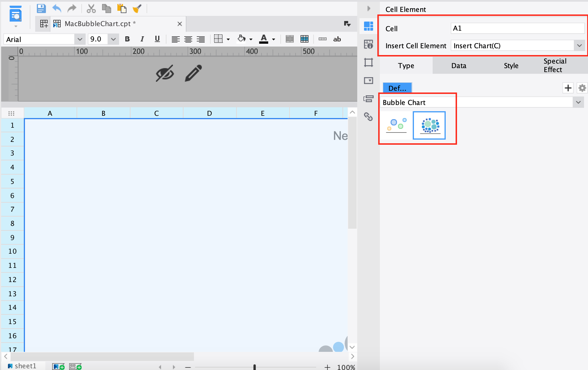Expand Insert Cell Element dropdown
Viewport: 588px width, 370px height.
coord(579,45)
